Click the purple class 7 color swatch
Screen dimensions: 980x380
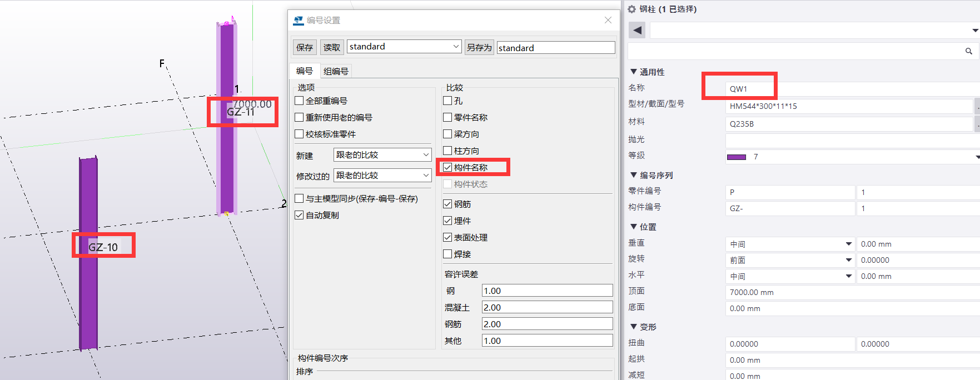737,157
